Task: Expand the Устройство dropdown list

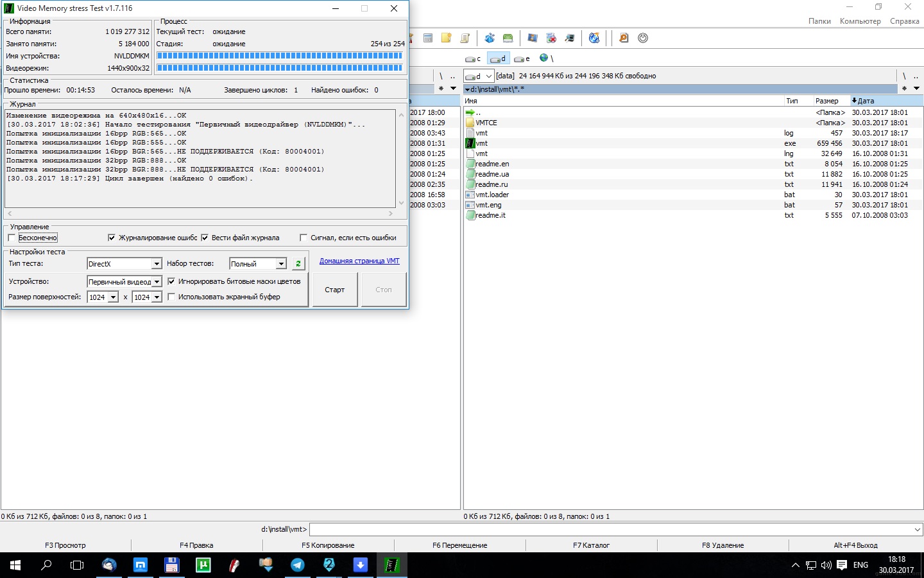Action: (156, 282)
